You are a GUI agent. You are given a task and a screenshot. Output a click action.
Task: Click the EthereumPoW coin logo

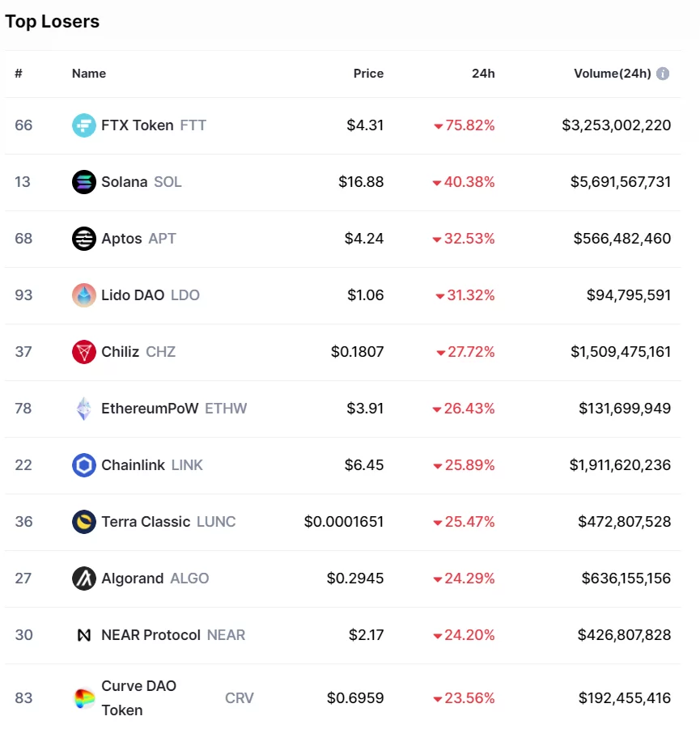click(x=84, y=409)
